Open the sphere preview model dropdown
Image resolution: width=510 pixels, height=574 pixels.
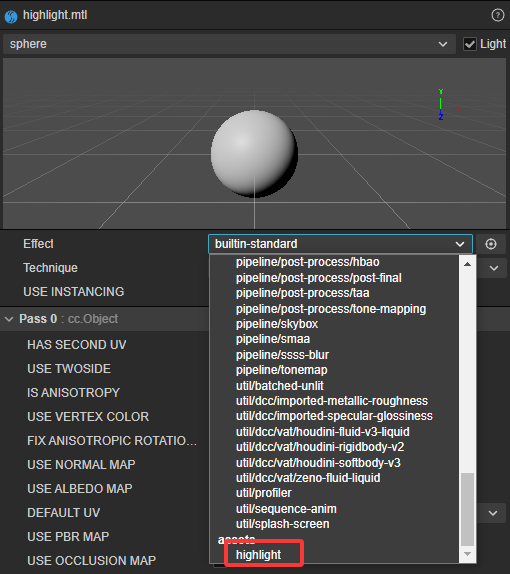point(229,44)
